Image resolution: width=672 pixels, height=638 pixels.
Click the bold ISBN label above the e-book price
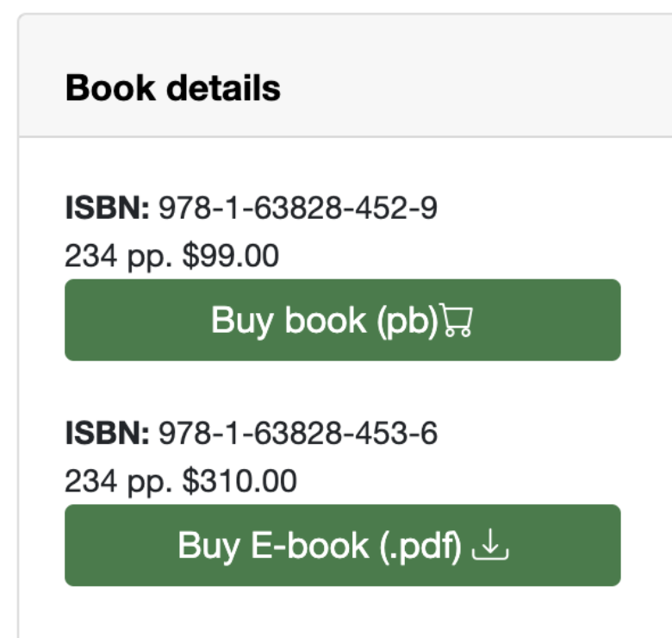tap(108, 434)
